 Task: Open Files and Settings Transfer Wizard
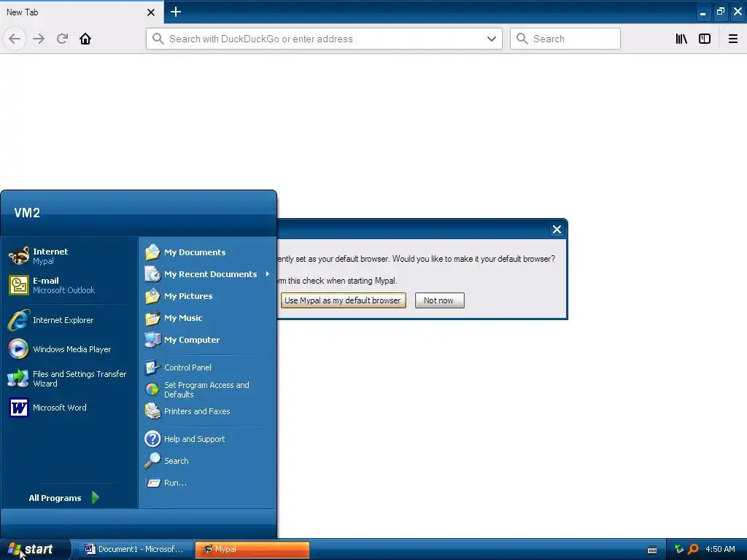[71, 378]
